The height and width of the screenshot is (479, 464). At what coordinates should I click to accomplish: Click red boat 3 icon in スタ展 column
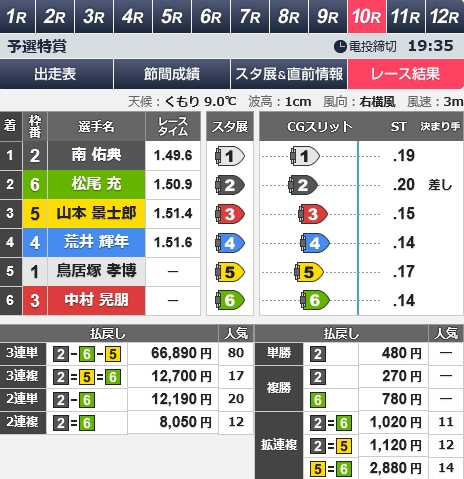coord(230,214)
